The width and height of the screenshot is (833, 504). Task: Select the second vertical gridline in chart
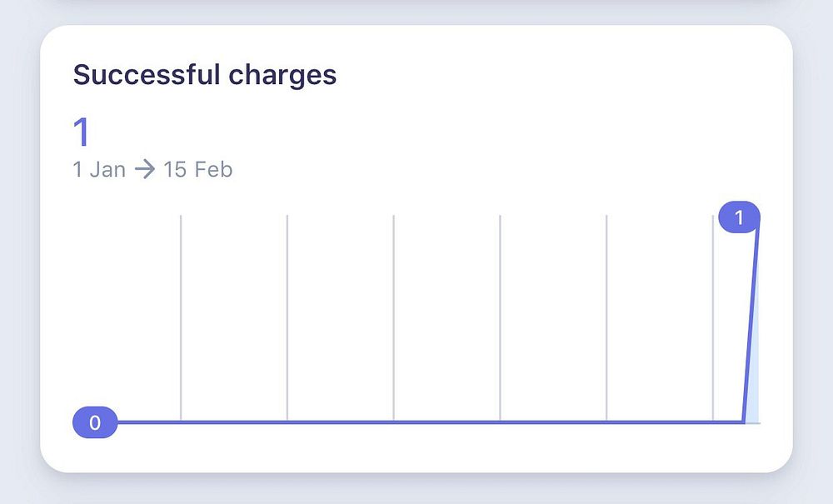pyautogui.click(x=287, y=317)
